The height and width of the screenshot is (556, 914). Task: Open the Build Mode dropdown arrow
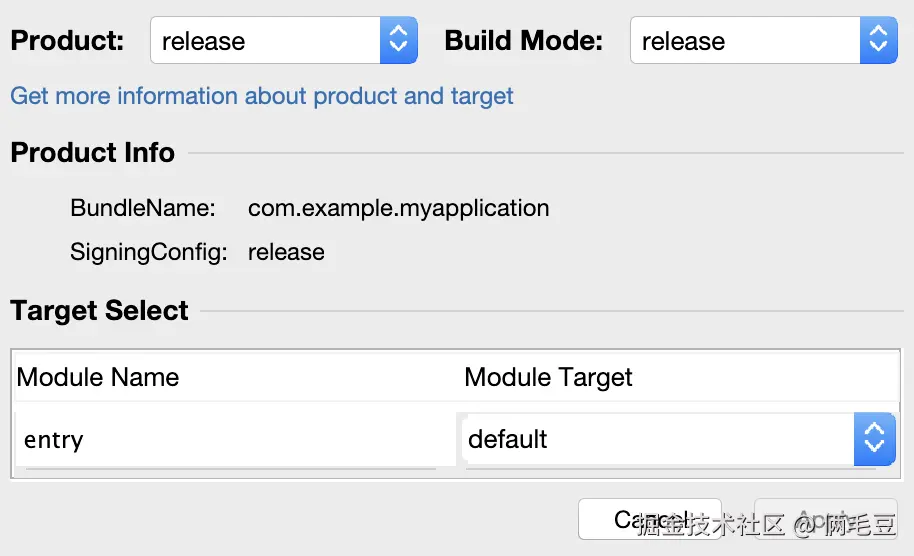coord(878,40)
